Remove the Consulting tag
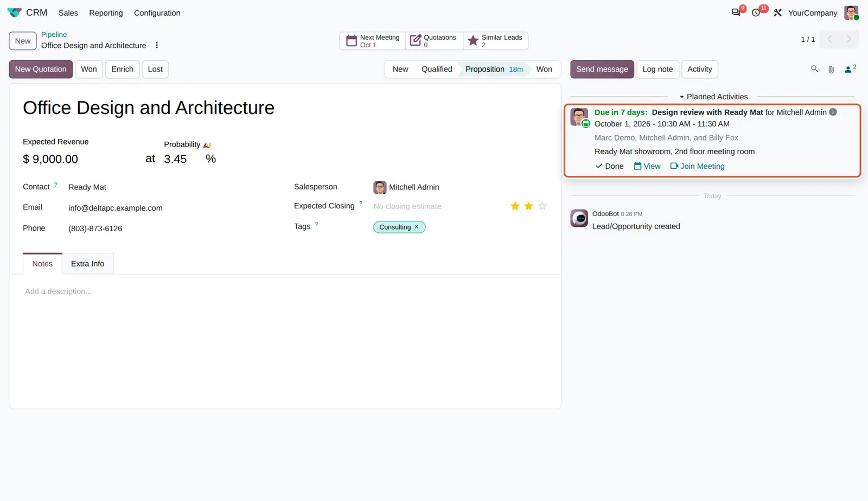Viewport: 868px width, 501px height. (x=417, y=227)
